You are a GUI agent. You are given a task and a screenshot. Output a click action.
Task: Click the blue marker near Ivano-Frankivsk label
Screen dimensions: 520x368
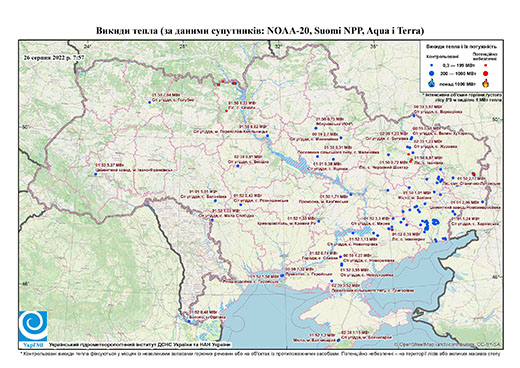(x=95, y=174)
